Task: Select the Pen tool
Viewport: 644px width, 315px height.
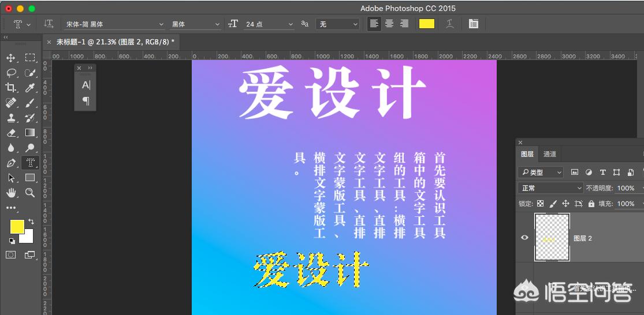Action: pos(10,163)
